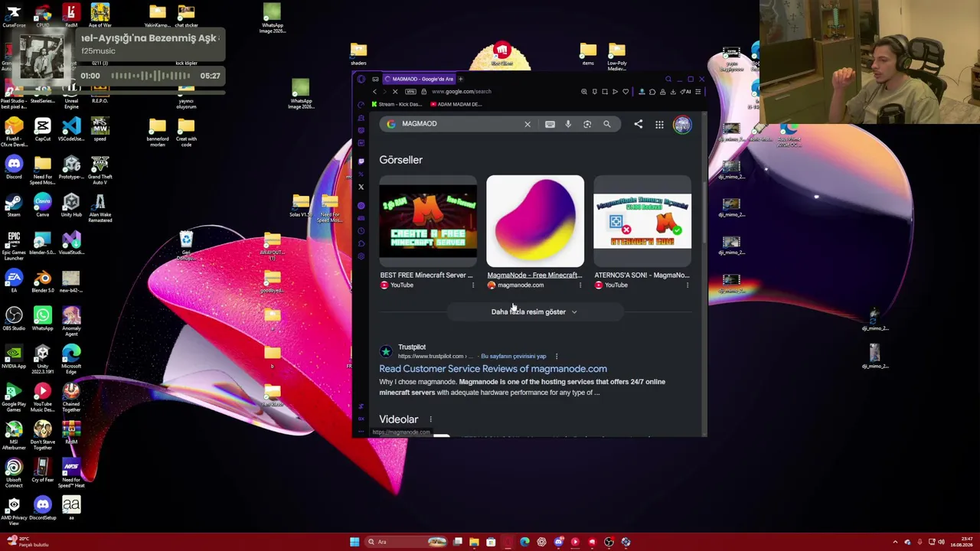Select Microsoft Edge desktop icon

point(71,358)
